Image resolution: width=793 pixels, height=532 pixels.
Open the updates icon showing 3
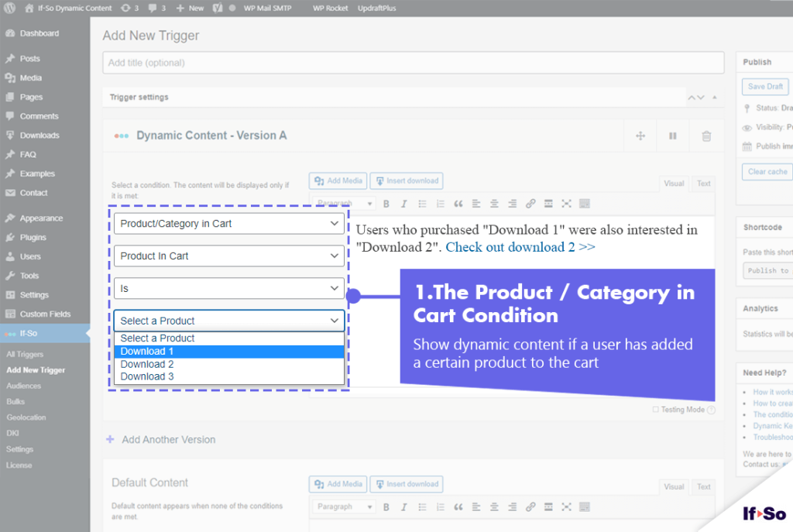[x=130, y=8]
